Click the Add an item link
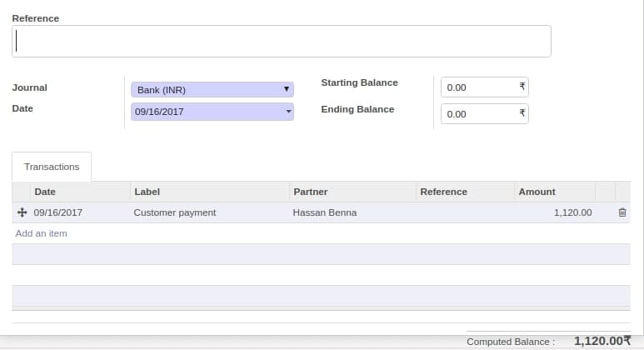This screenshot has height=350, width=644. point(41,233)
